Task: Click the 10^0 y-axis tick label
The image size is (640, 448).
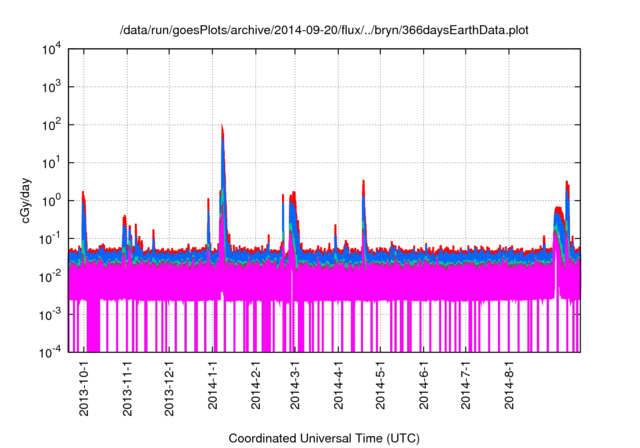Action: point(51,201)
